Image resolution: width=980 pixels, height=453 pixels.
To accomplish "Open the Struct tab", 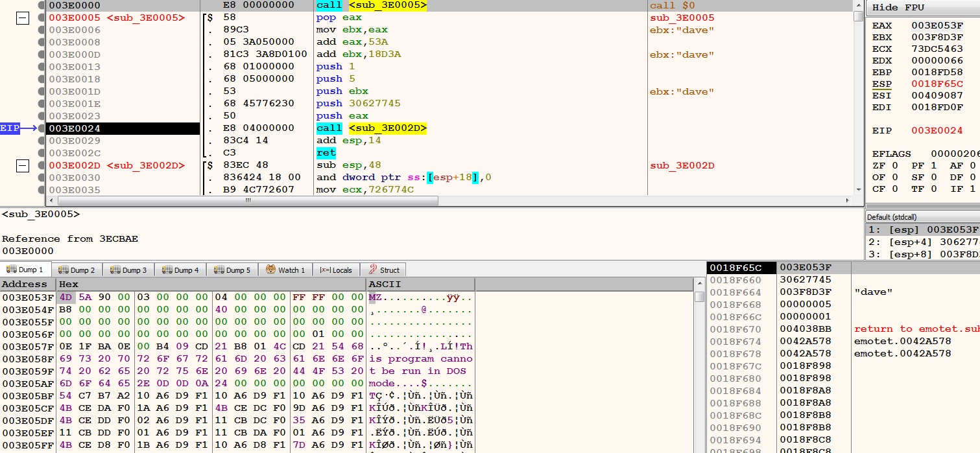I will 383,270.
